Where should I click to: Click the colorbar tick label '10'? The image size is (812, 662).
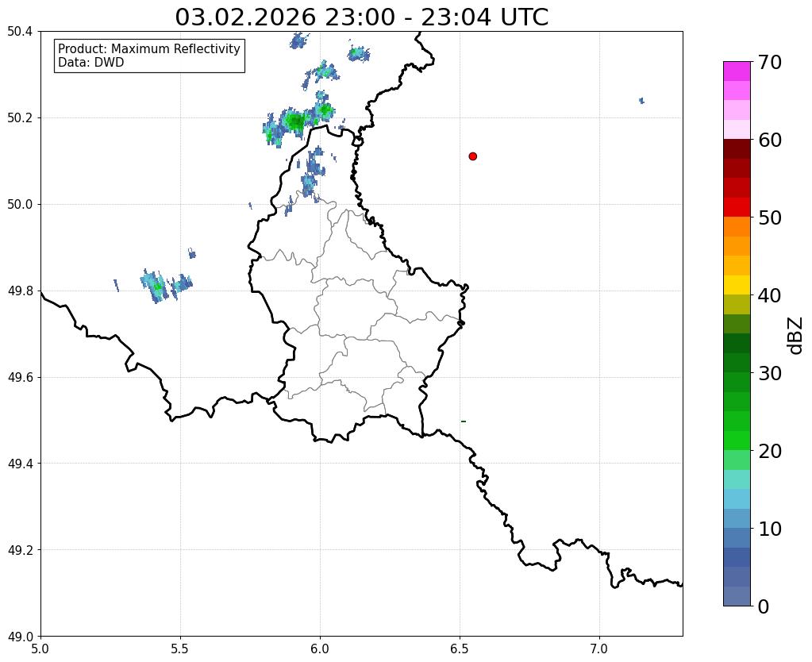tap(770, 529)
